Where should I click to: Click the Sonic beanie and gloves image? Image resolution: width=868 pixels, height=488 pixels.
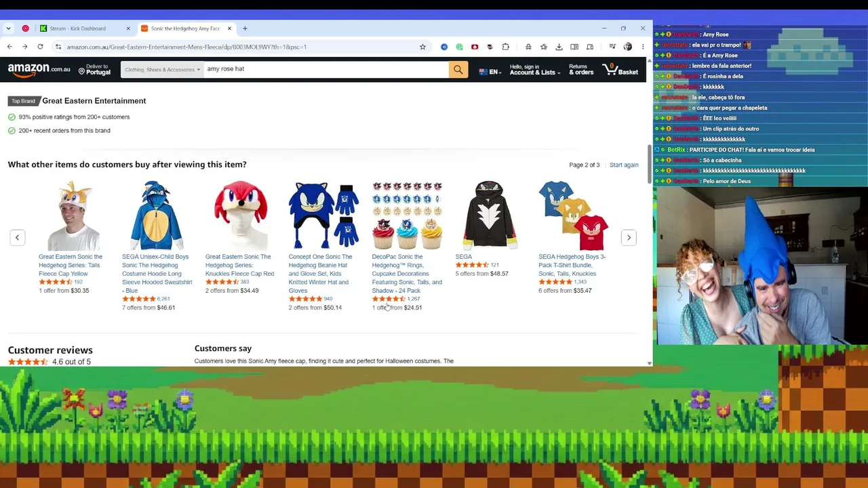pos(323,216)
